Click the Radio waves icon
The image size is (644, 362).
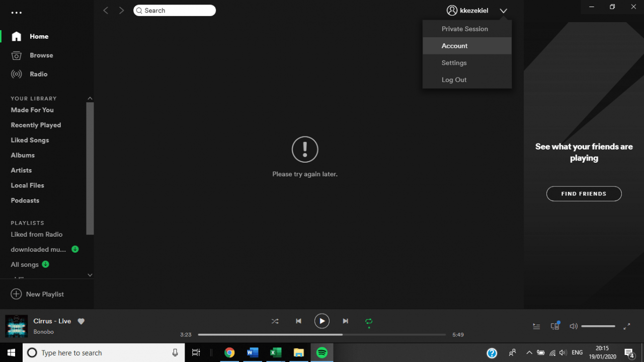(x=17, y=74)
